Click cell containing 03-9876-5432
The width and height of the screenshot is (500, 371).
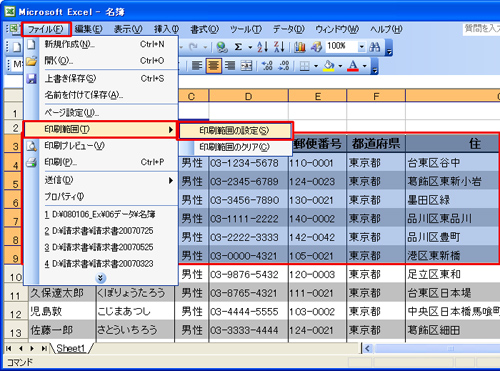click(248, 274)
